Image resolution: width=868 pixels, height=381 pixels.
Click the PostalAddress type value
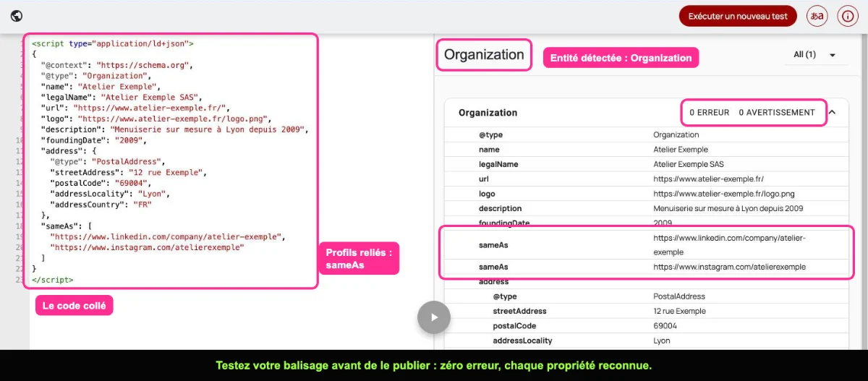(678, 296)
